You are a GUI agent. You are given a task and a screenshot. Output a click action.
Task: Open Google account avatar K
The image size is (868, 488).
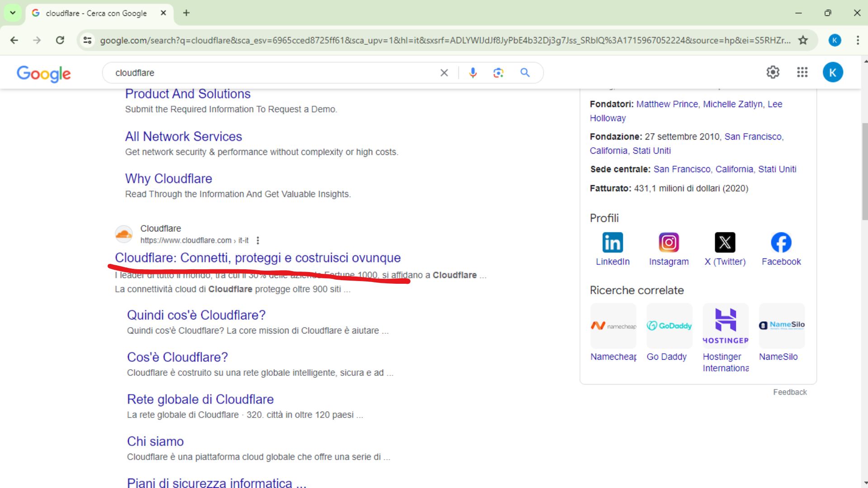point(833,72)
